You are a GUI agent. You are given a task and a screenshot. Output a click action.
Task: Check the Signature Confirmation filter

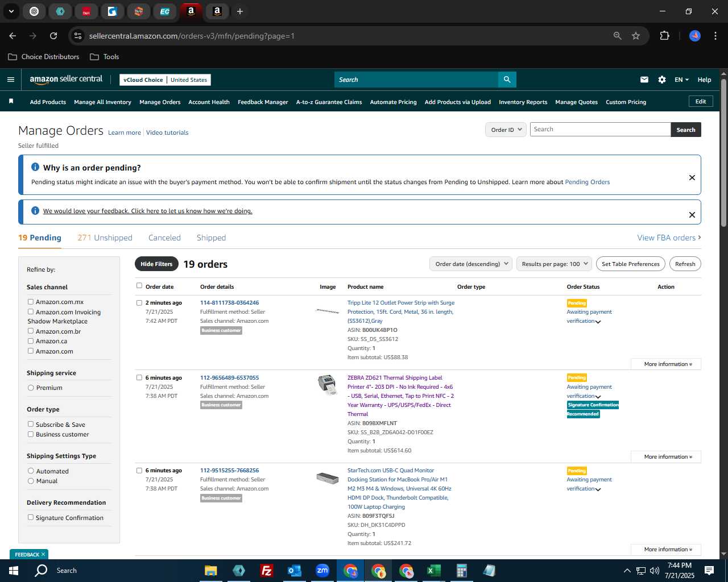point(31,517)
